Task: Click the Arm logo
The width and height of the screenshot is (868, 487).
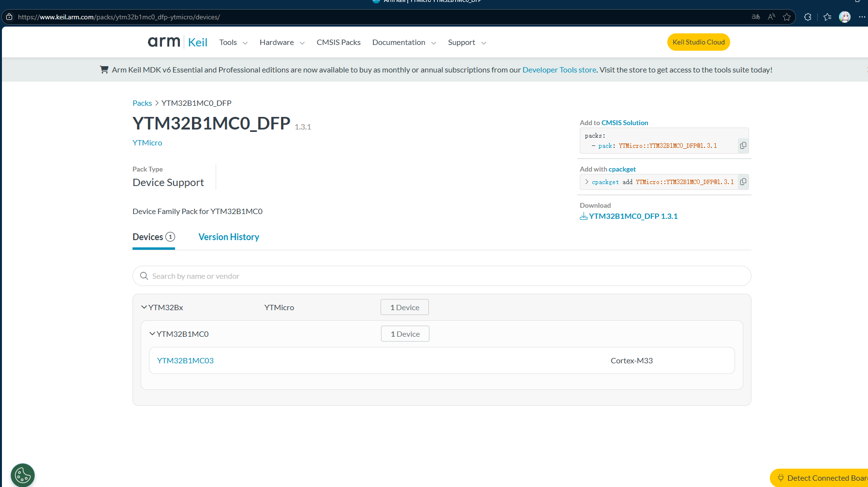Action: pos(164,42)
